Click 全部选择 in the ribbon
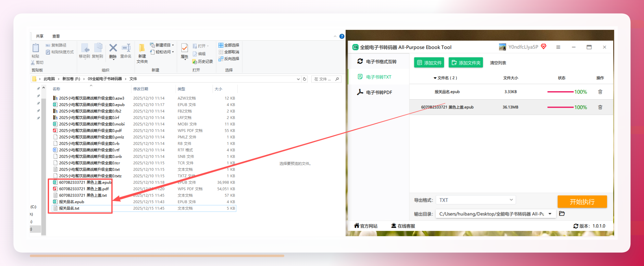The height and width of the screenshot is (266, 644). (x=229, y=45)
